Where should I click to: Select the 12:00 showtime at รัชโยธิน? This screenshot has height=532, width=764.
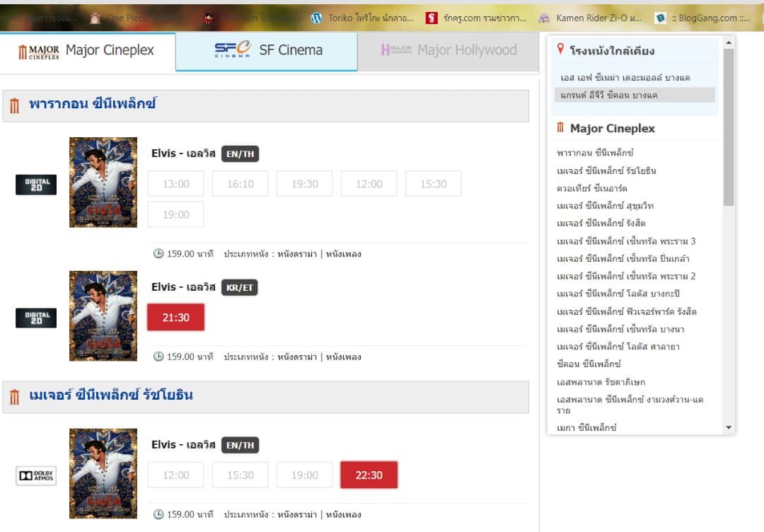pos(176,475)
